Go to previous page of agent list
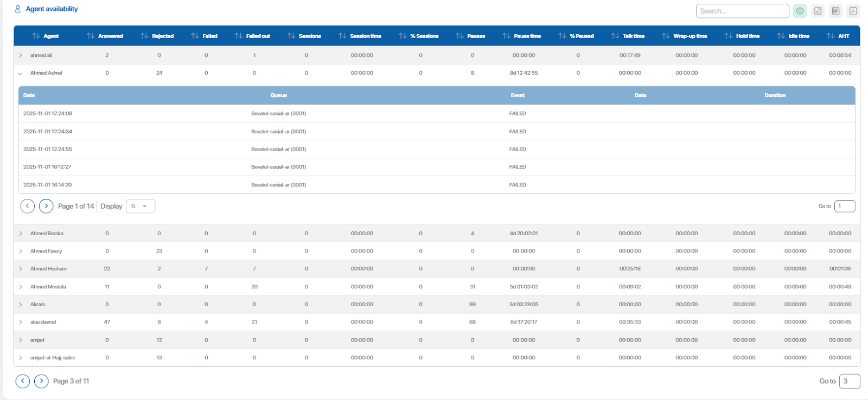This screenshot has width=868, height=400. click(23, 381)
